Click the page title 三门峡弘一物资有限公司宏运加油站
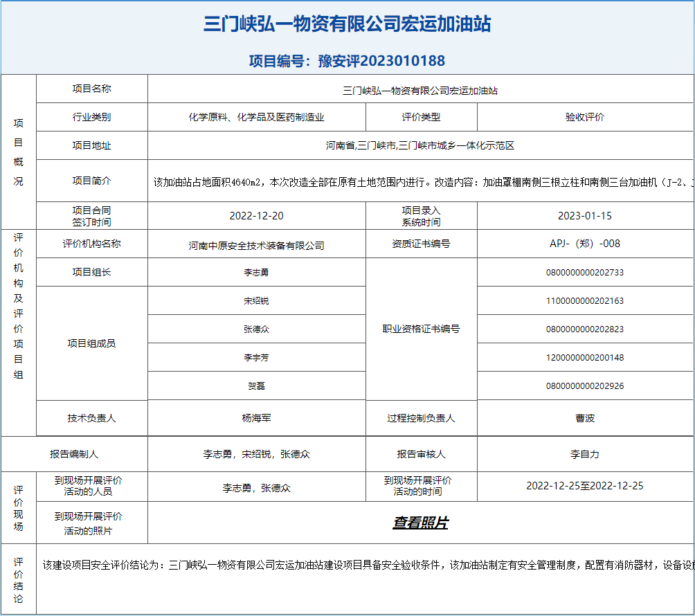The height and width of the screenshot is (616, 695). coord(347,24)
